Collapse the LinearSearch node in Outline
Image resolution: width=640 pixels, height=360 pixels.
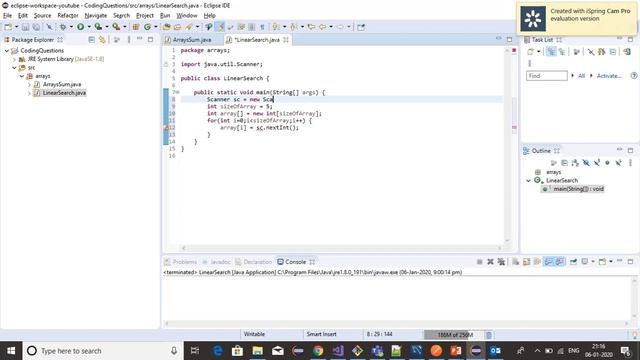point(528,180)
